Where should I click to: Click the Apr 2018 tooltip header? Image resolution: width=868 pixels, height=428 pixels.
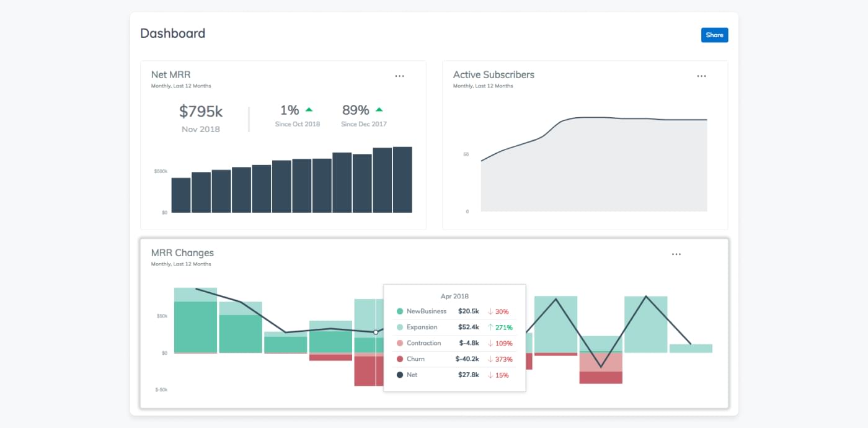tap(454, 296)
